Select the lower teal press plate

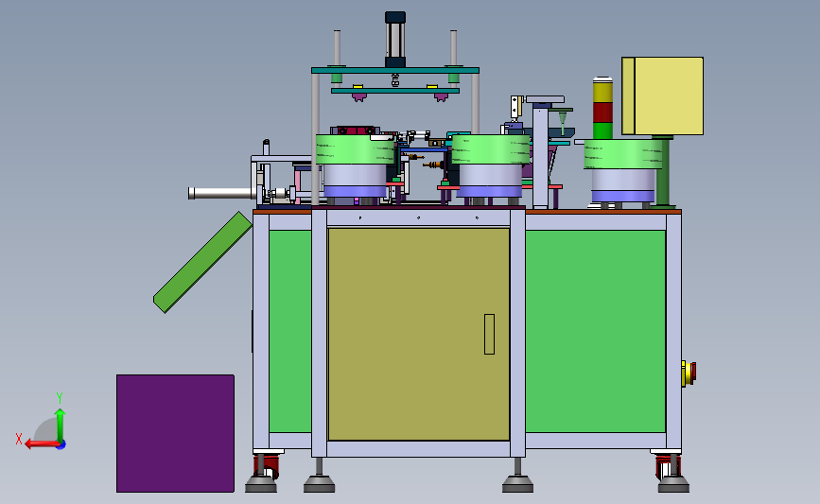tap(395, 91)
